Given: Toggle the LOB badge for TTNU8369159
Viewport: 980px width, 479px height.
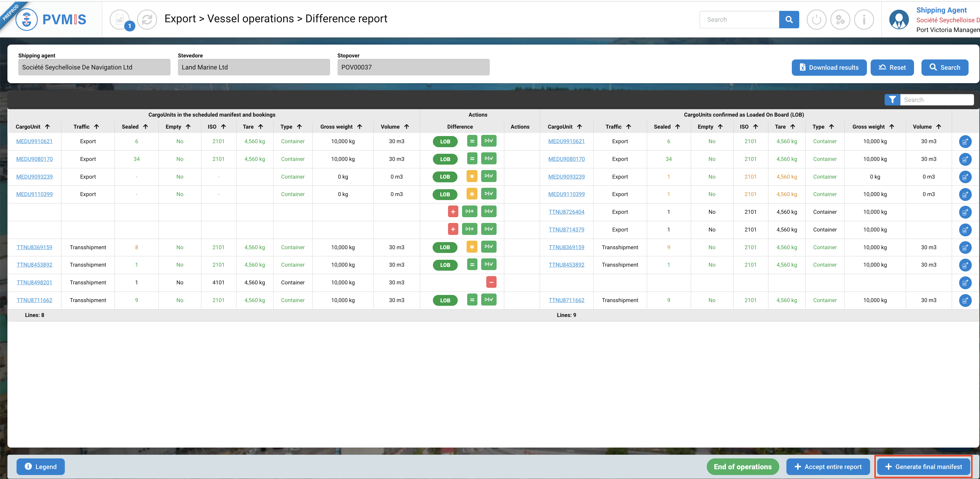Looking at the screenshot, I should click(x=445, y=247).
